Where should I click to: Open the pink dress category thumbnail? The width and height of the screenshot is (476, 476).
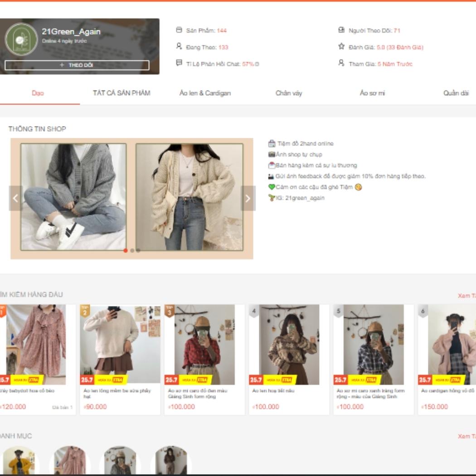pos(70,460)
